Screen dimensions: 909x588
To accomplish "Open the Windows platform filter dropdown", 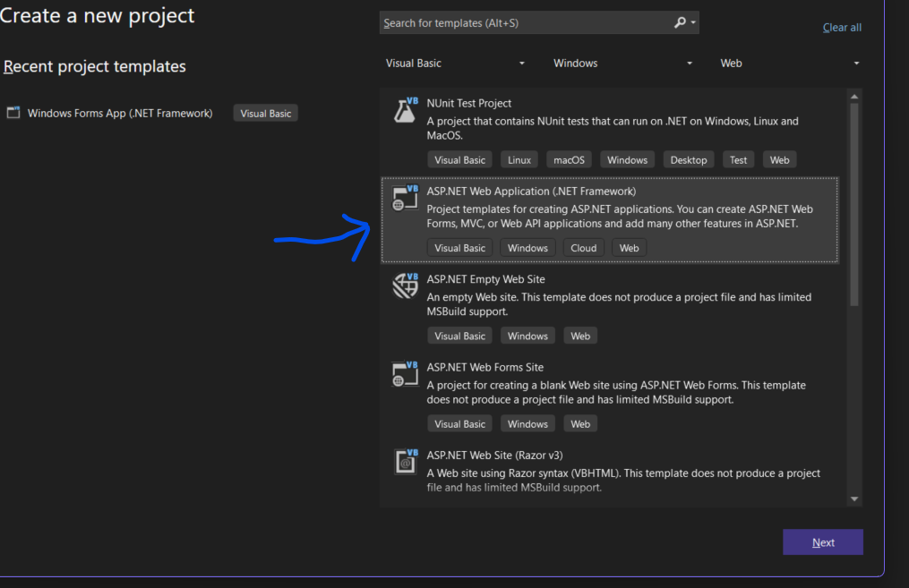I will pyautogui.click(x=622, y=64).
